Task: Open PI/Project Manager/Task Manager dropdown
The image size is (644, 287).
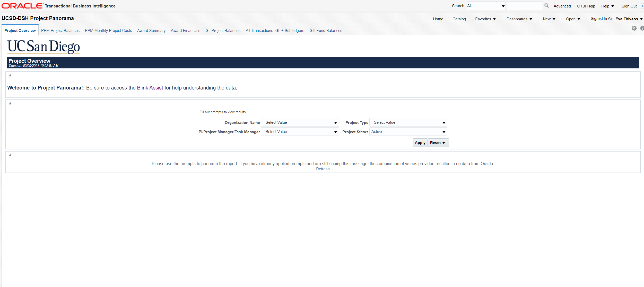Action: 335,132
